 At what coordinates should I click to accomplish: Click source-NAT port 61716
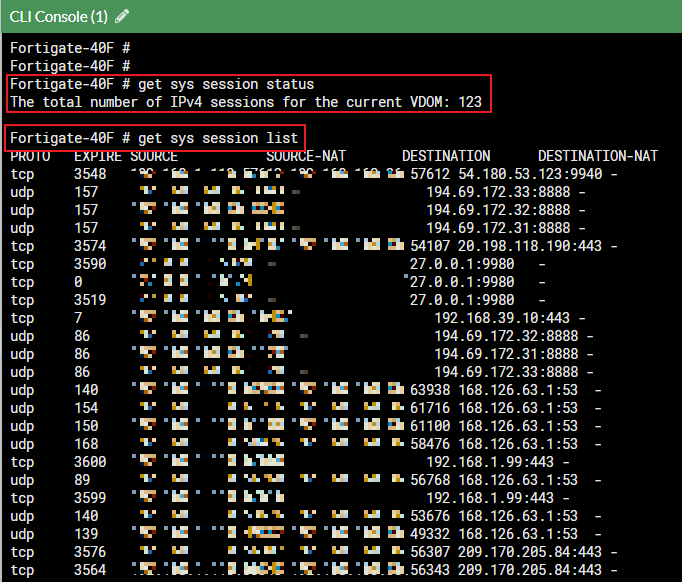point(430,408)
